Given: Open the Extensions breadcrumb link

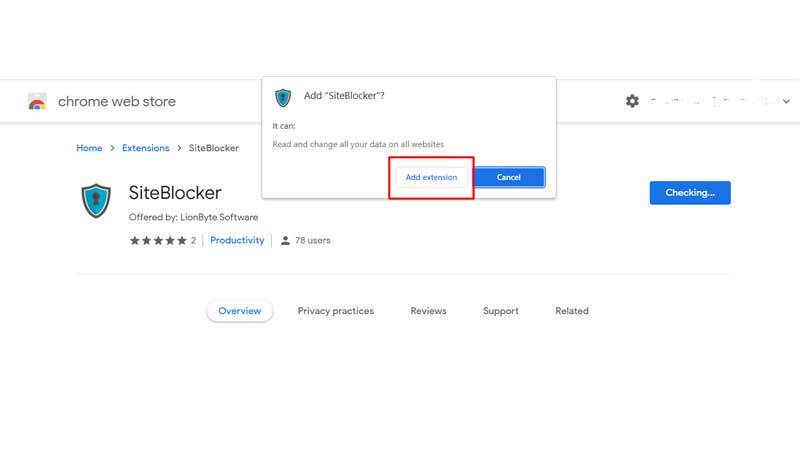Looking at the screenshot, I should coord(145,148).
